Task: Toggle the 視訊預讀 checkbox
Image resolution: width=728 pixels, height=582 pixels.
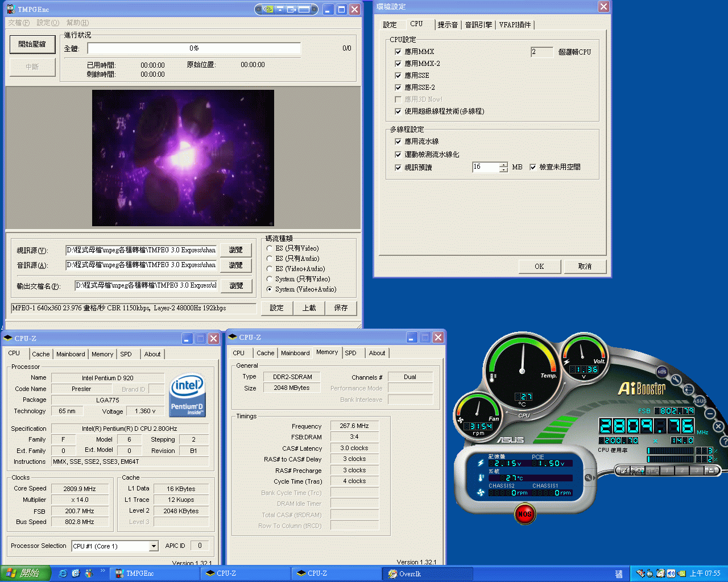Action: click(x=398, y=168)
